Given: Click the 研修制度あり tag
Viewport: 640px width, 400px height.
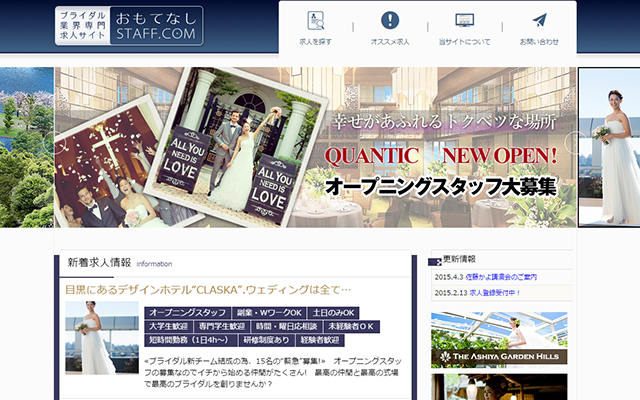Looking at the screenshot, I should coord(266,340).
